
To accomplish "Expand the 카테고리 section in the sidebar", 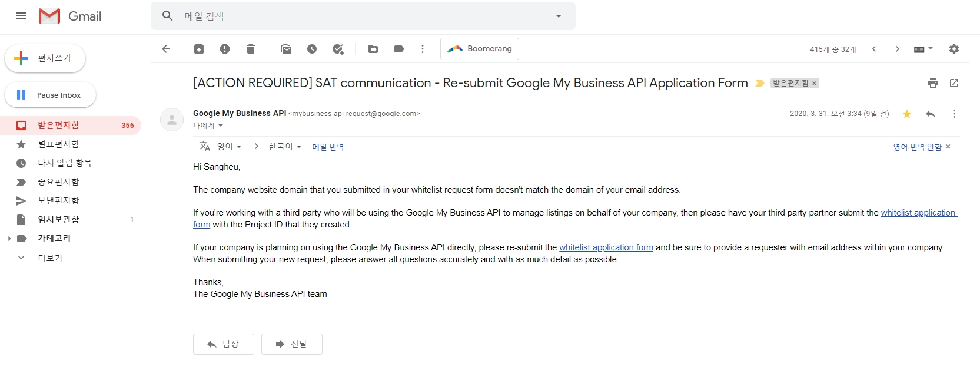I will (9, 239).
